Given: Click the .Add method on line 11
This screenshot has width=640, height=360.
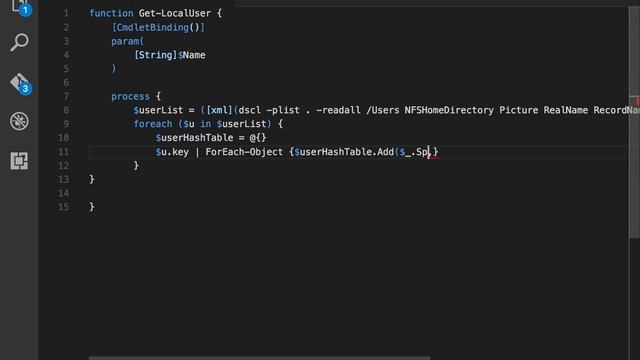Looking at the screenshot, I should pos(383,152).
